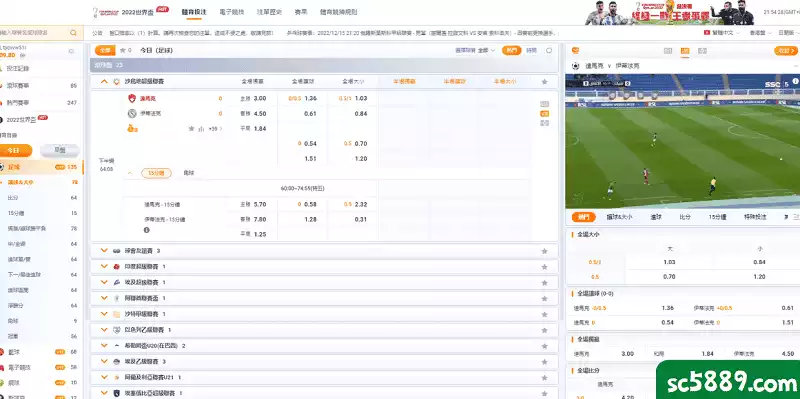Favorite 以色列乙級聯賽 with its star
800x399 pixels.
544,330
